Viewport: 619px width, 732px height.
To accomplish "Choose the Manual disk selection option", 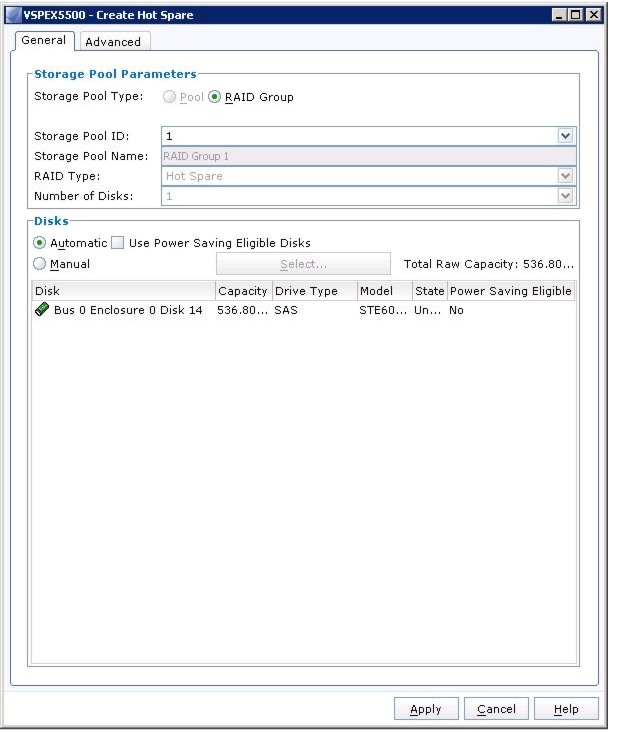I will tap(40, 264).
